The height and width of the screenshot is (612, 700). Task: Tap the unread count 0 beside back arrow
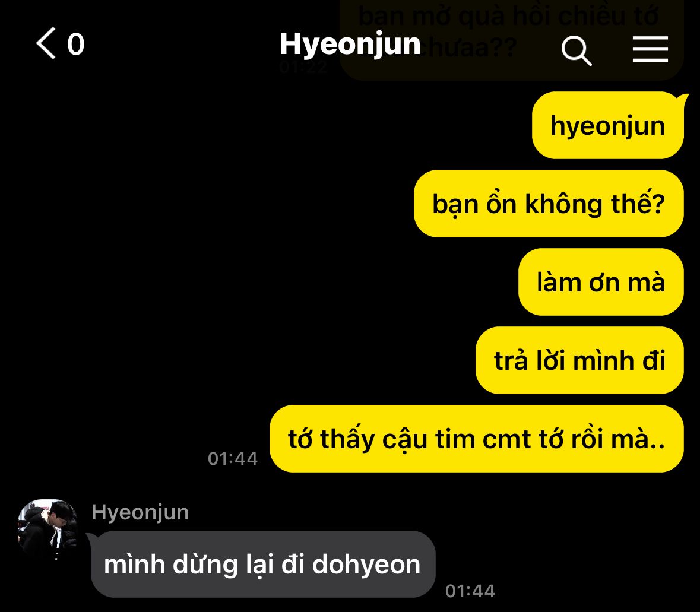tap(75, 44)
